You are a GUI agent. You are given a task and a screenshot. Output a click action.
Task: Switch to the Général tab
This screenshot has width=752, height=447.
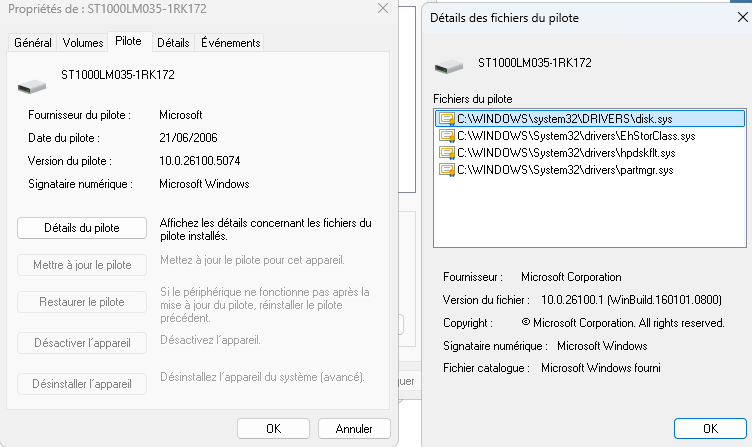(x=33, y=43)
